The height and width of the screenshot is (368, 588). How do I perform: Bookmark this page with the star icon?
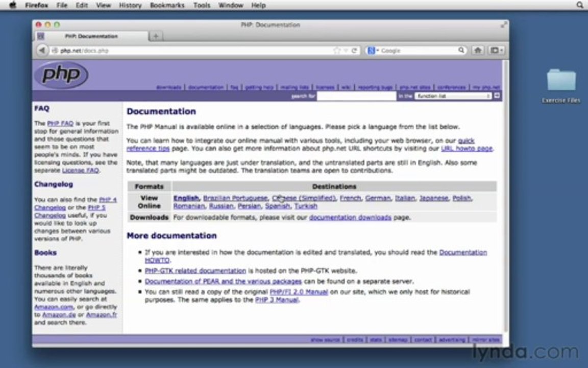[337, 50]
